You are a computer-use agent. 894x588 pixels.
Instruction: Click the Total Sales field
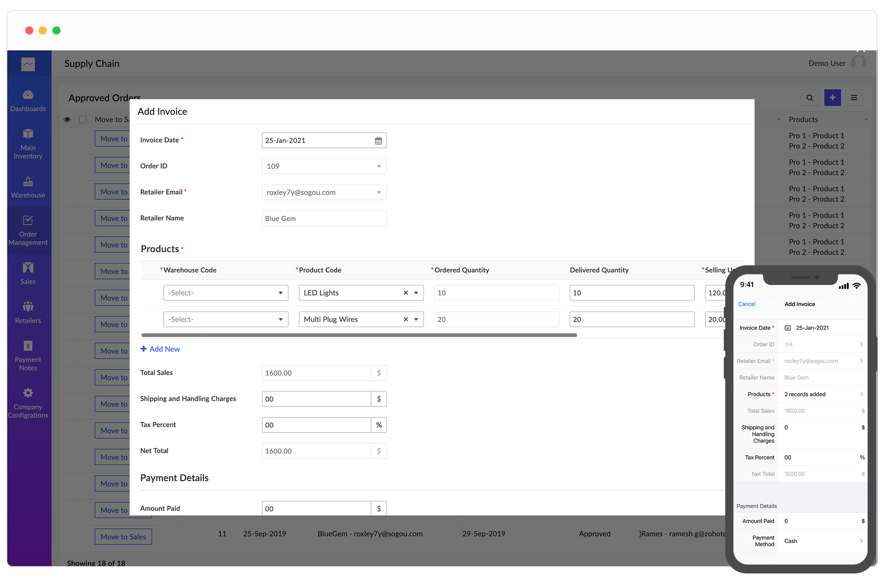pos(317,373)
